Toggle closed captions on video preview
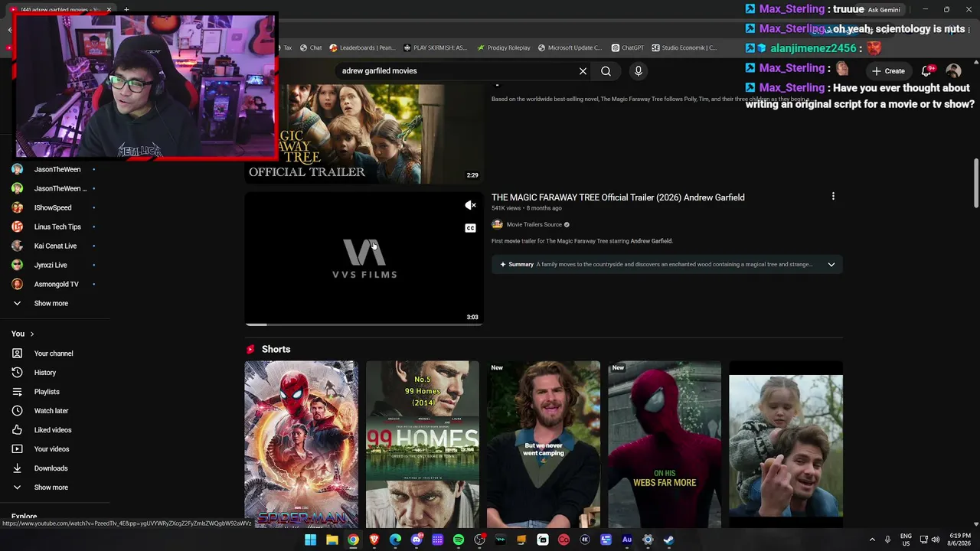 click(x=470, y=228)
